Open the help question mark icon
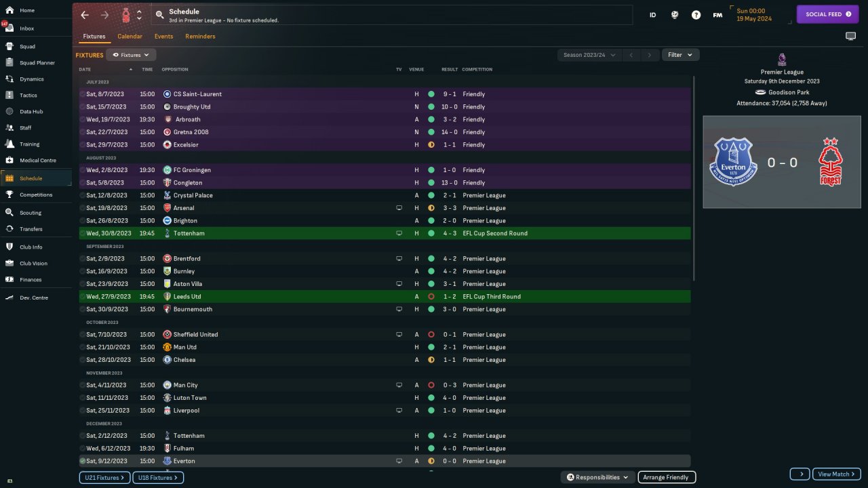This screenshot has height=488, width=868. [696, 15]
